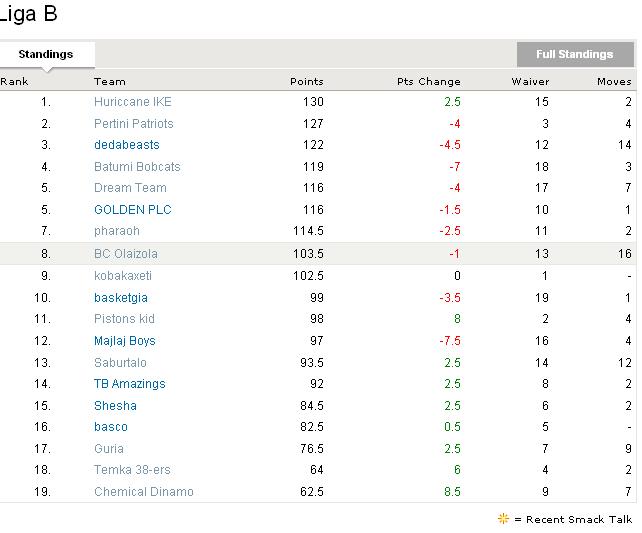Click the TB Amazings team link
Viewport: 642px width, 533px height.
[x=130, y=384]
